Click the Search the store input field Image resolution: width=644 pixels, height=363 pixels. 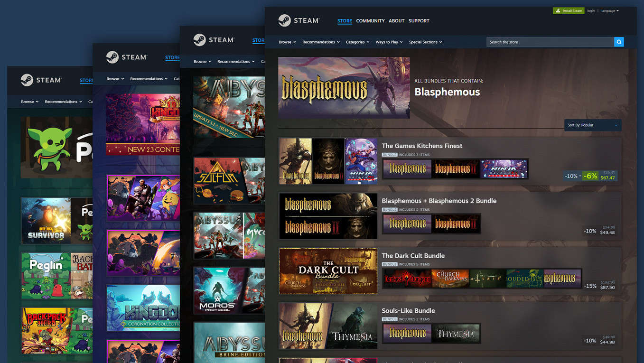click(546, 42)
